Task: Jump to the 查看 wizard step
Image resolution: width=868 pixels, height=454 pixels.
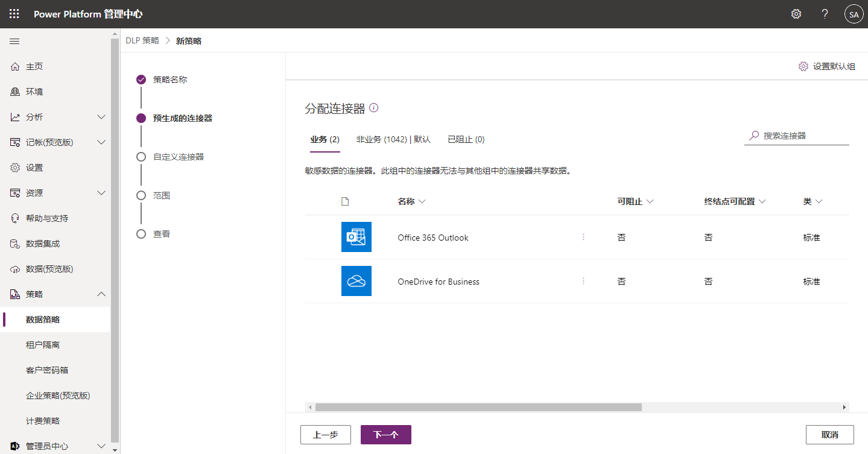Action: [161, 234]
